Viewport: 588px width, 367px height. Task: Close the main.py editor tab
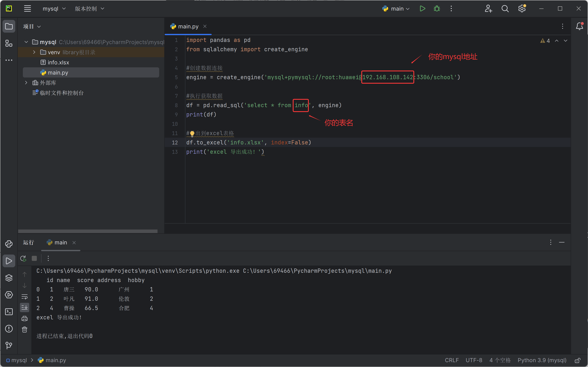point(205,26)
